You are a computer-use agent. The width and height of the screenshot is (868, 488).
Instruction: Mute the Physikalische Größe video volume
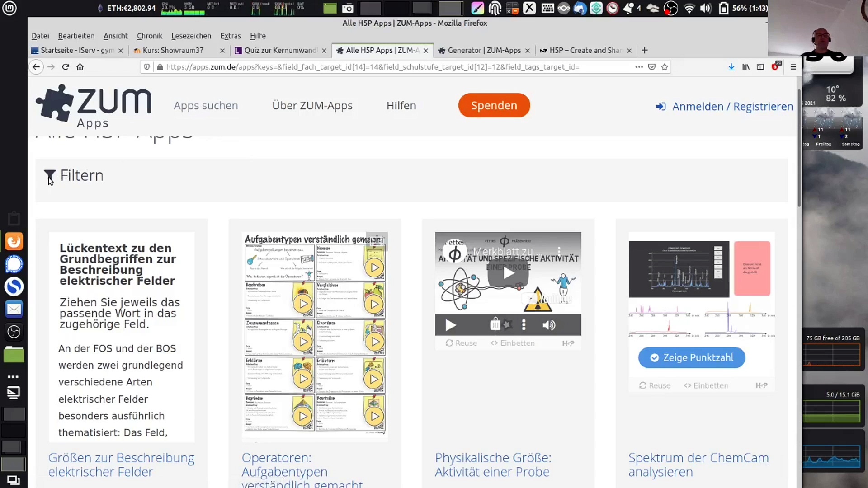pyautogui.click(x=548, y=325)
